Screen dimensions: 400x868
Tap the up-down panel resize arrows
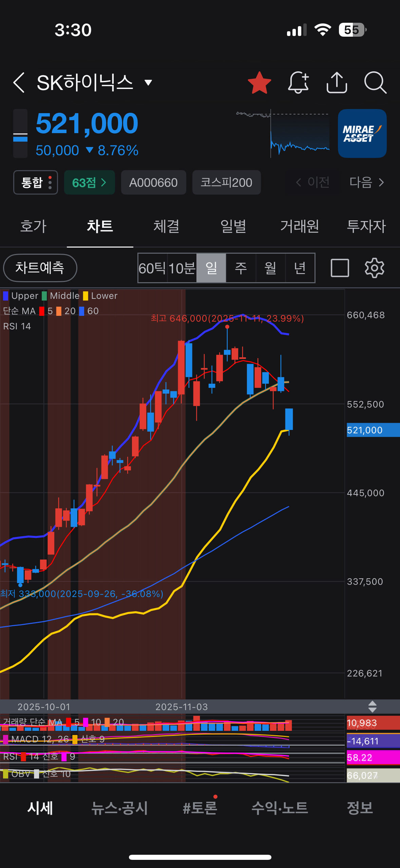pos(373,707)
